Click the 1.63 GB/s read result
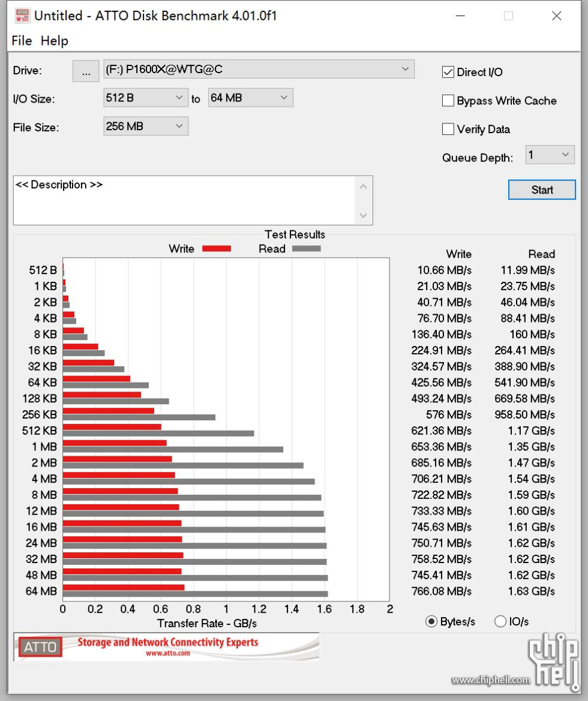The image size is (588, 701). click(x=531, y=591)
